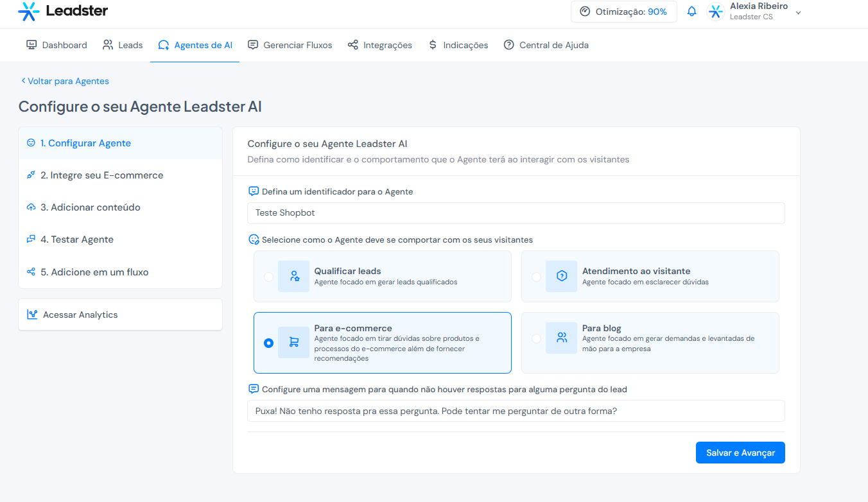This screenshot has height=502, width=868.
Task: Click the 'Agente focado em gerar leads qualificados' description
Action: point(386,282)
